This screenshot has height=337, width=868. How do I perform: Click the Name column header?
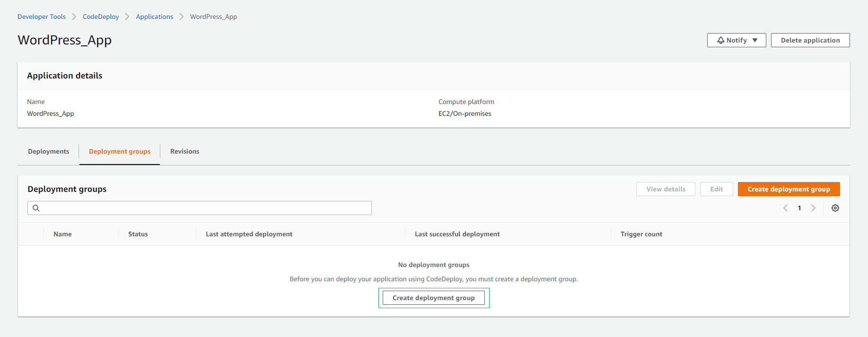tap(62, 234)
